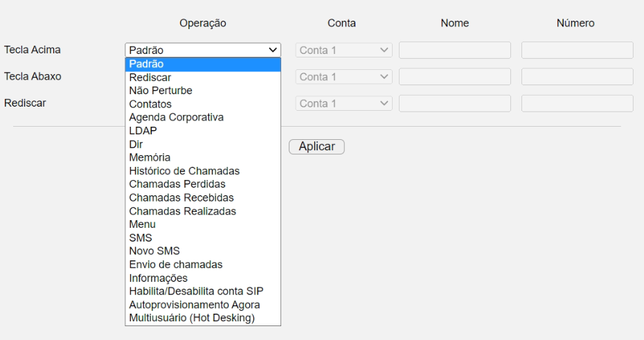Select the highlighted Padrão option
The width and height of the screenshot is (644, 340).
pos(203,64)
